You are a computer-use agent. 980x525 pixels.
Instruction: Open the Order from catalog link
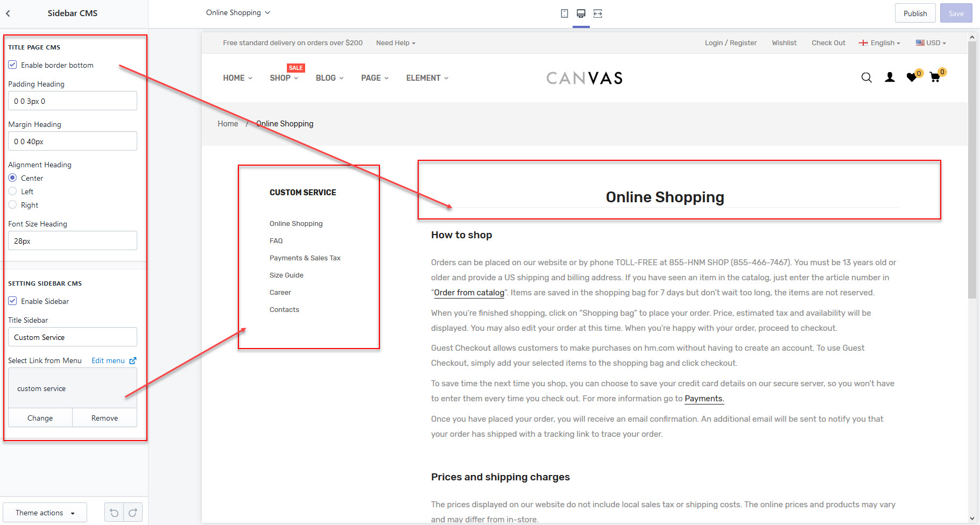[469, 293]
